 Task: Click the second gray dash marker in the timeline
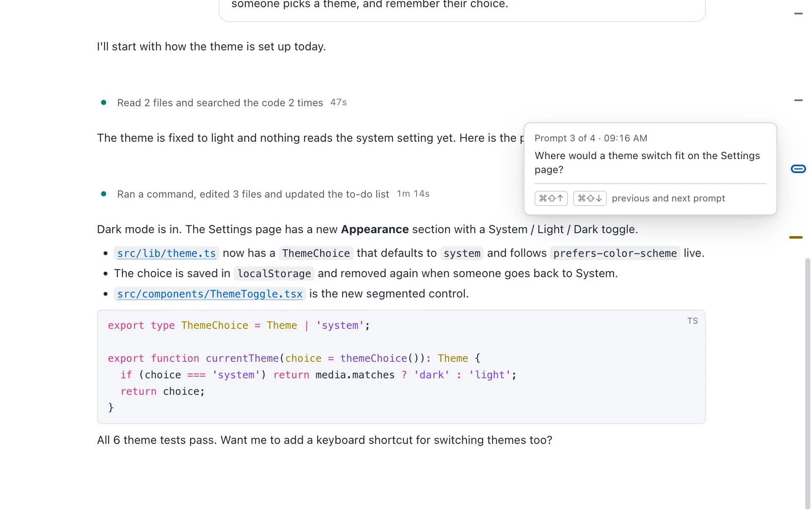click(x=798, y=100)
